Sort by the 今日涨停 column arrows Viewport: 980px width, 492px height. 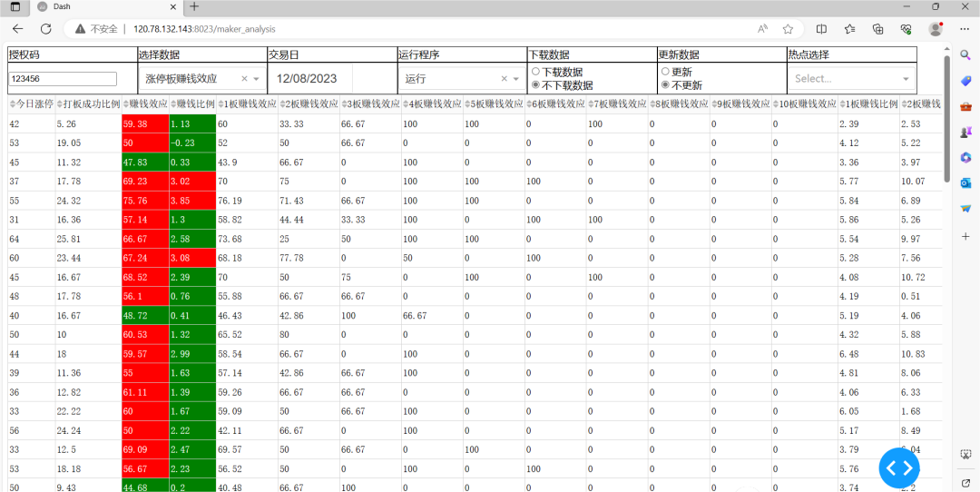[x=13, y=104]
